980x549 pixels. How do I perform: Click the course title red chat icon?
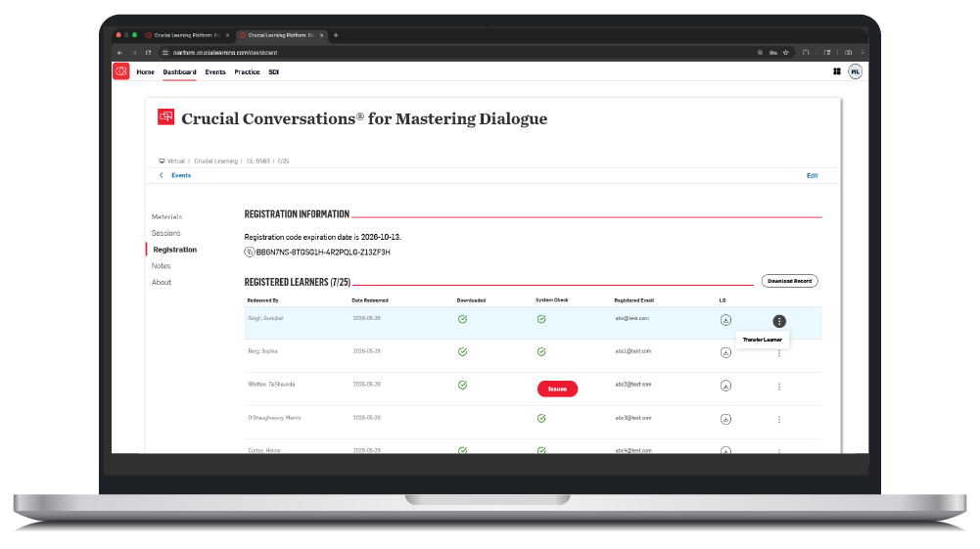pyautogui.click(x=165, y=116)
